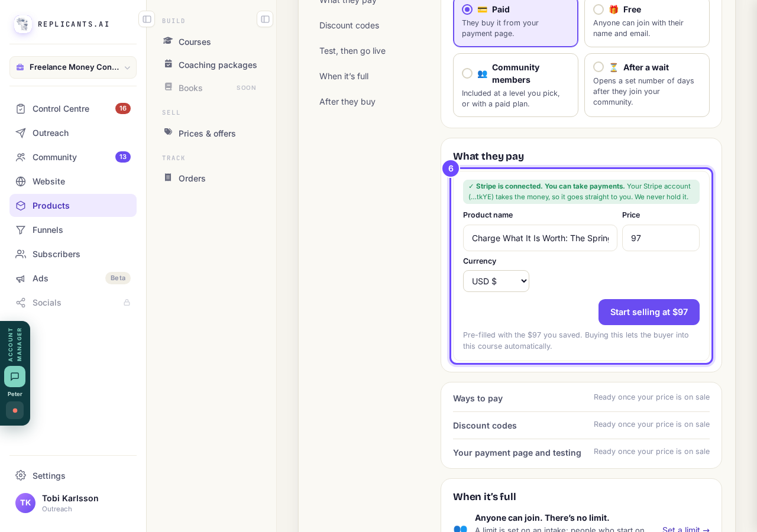This screenshot has height=532, width=757.
Task: Click the TK user avatar
Action: click(x=25, y=503)
